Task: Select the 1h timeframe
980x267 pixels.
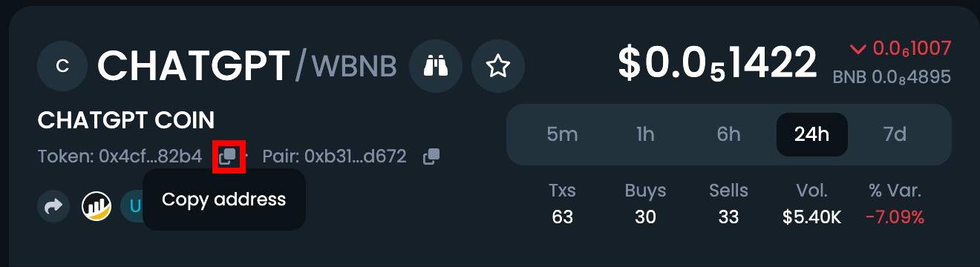Action: tap(645, 134)
